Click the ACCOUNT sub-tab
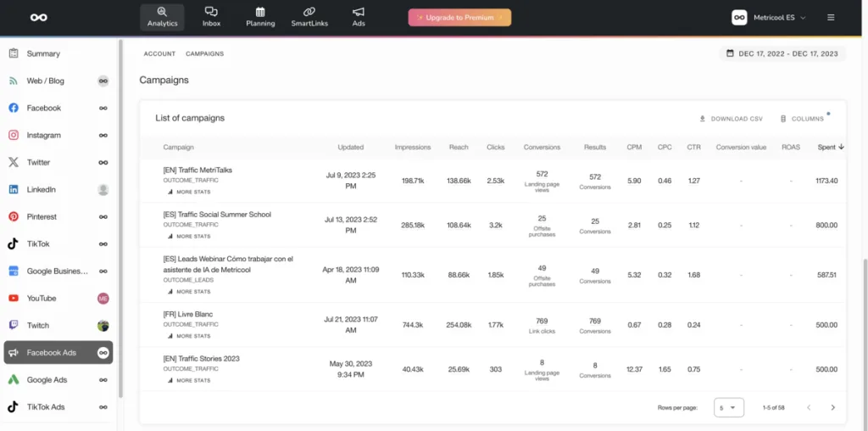Viewport: 868px width, 431px height. pyautogui.click(x=159, y=53)
